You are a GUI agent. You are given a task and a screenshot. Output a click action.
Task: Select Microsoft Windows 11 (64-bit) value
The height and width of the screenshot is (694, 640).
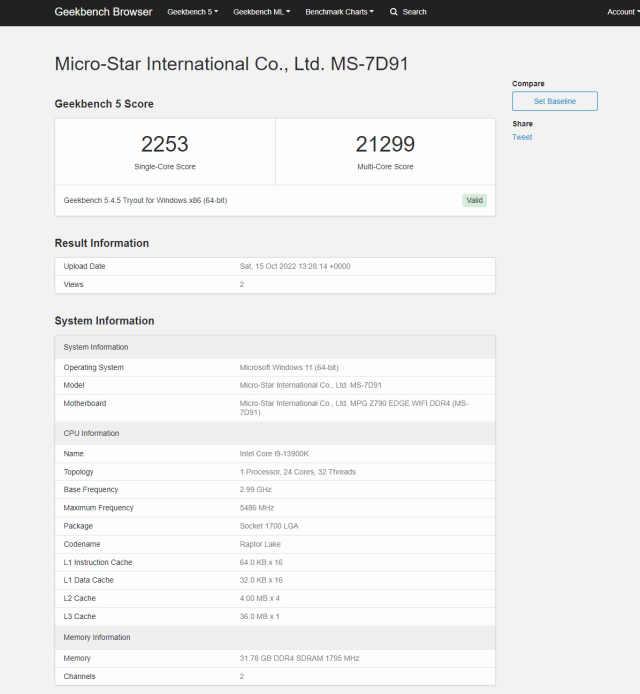[x=289, y=368]
